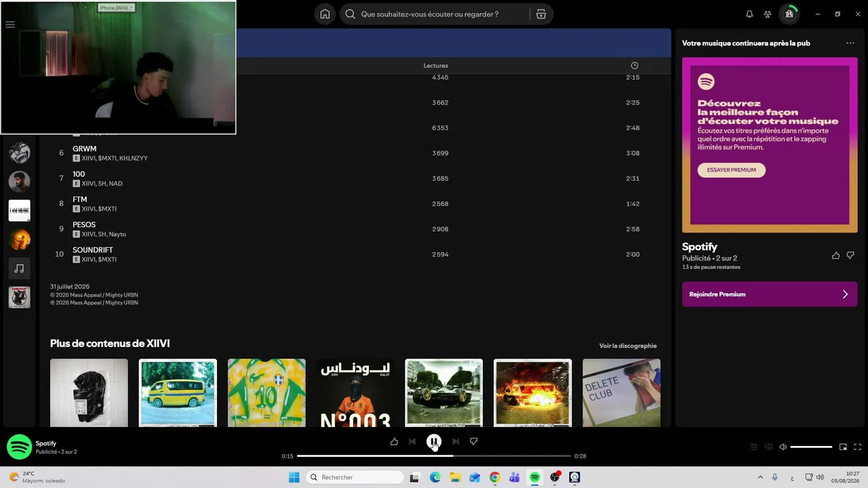Open the burning car album cover
Viewport: 868px width, 488px height.
[533, 393]
